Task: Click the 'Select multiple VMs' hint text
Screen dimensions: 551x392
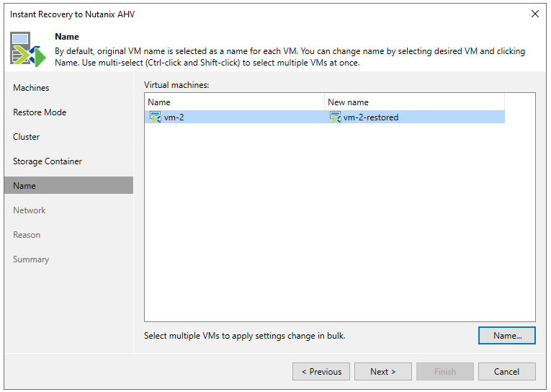Action: [x=245, y=336]
